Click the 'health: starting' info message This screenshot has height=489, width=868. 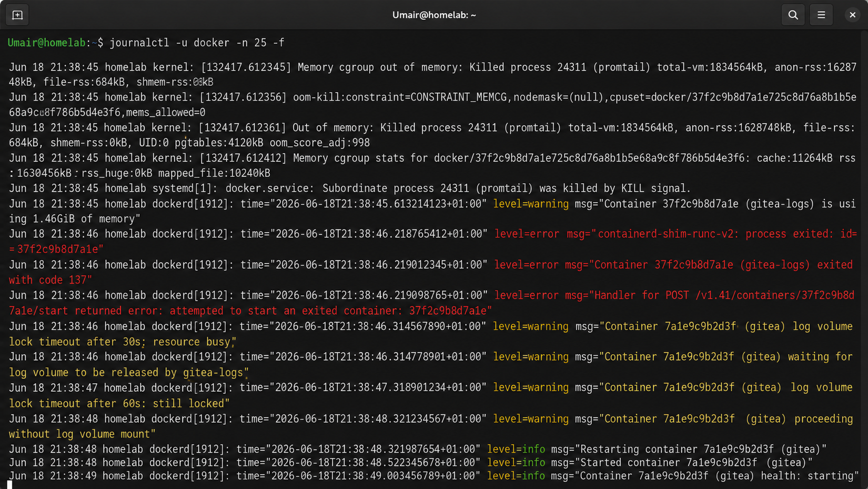click(x=806, y=476)
